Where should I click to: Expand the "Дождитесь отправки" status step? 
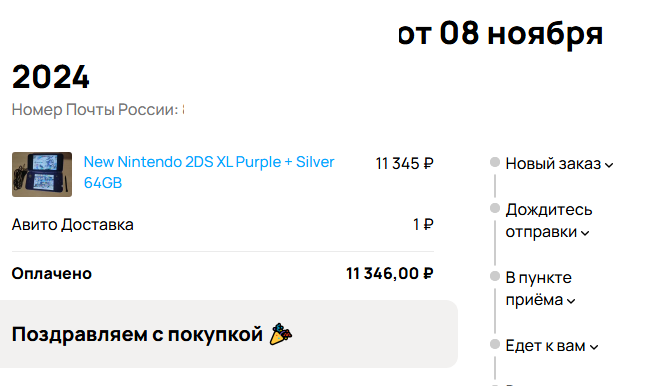tap(548, 221)
